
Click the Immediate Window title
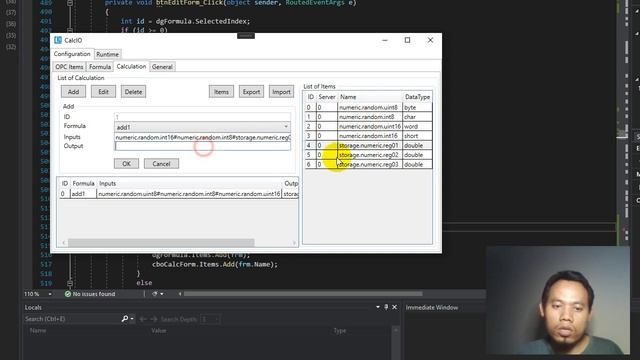pos(432,307)
